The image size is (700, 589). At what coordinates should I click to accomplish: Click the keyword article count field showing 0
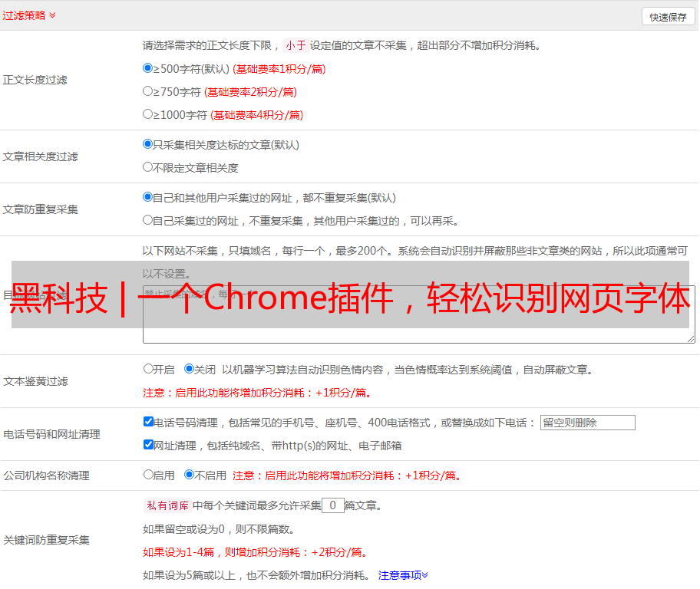coord(332,505)
